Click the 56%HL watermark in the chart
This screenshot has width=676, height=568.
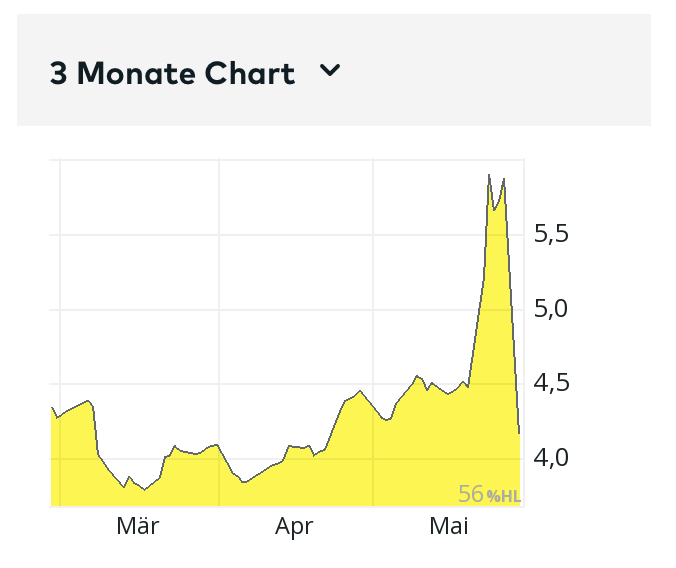point(489,494)
